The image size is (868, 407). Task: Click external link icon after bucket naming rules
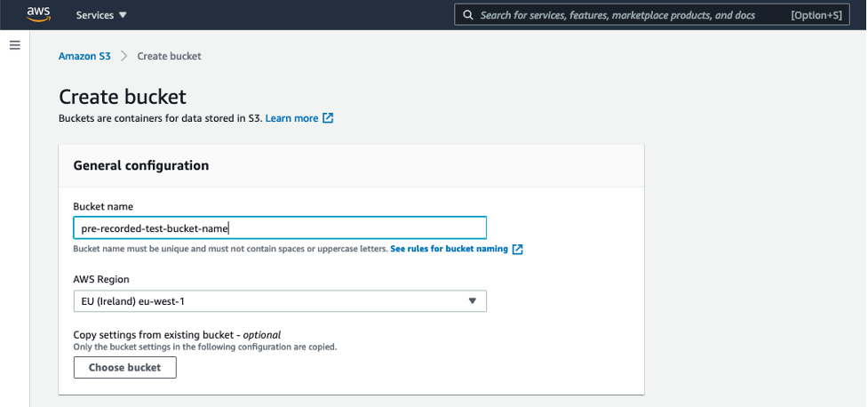[x=518, y=250]
